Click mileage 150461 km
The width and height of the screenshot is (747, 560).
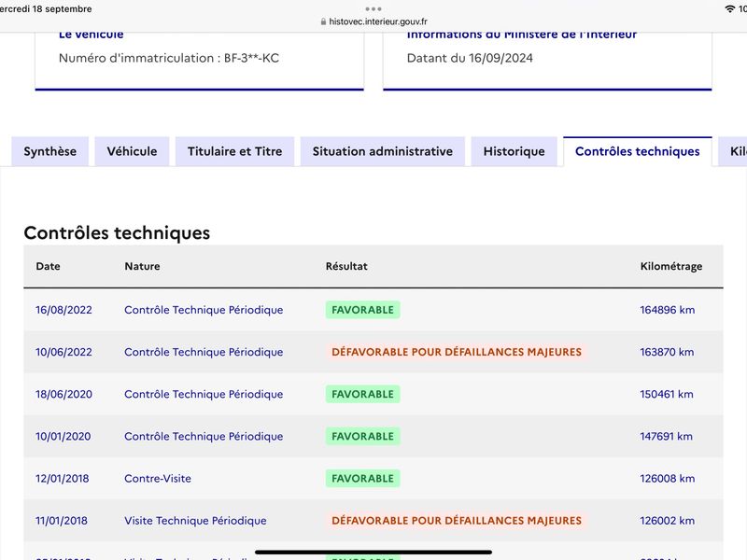point(667,394)
